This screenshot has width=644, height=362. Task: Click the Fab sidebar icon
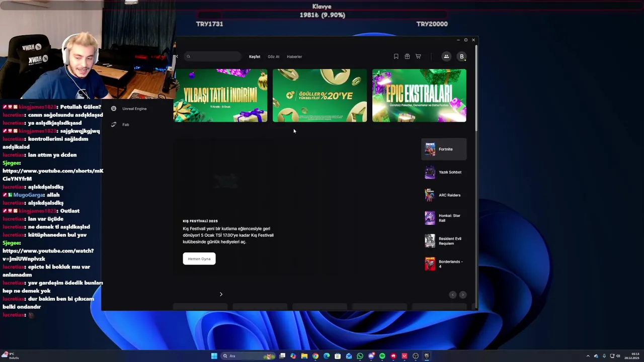point(114,125)
